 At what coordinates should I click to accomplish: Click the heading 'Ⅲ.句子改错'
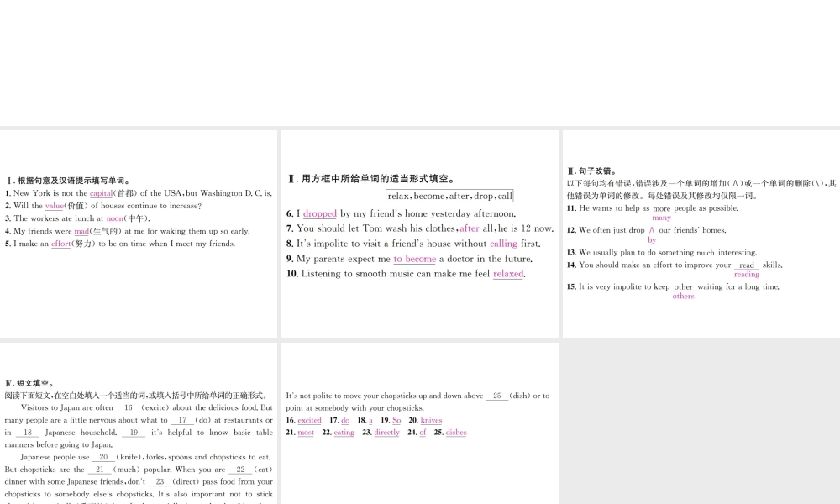(x=591, y=171)
